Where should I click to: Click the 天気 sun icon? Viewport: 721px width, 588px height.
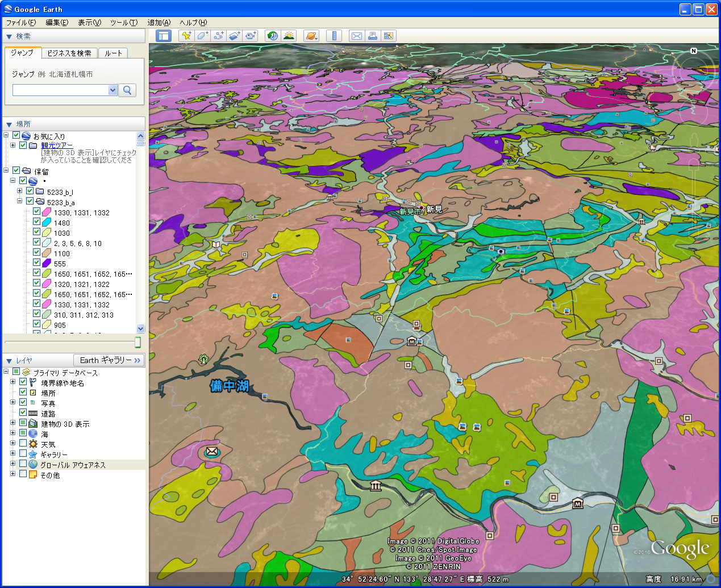[33, 444]
